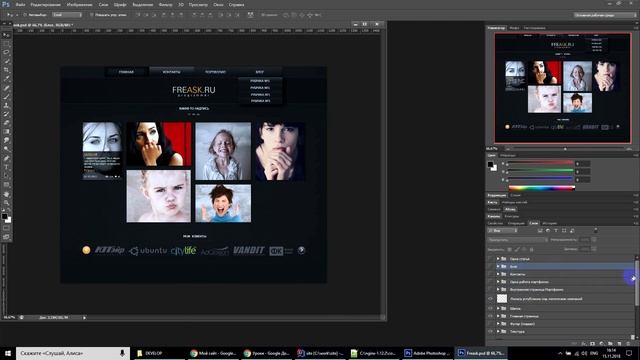Show the Блог layer group
Viewport: 640px width, 360px height.
click(x=490, y=266)
